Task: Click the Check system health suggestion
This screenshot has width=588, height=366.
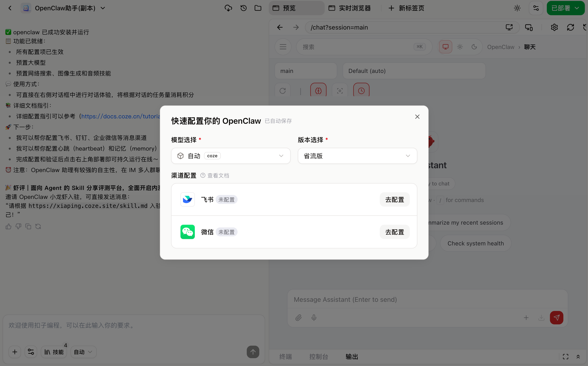Action: (476, 243)
